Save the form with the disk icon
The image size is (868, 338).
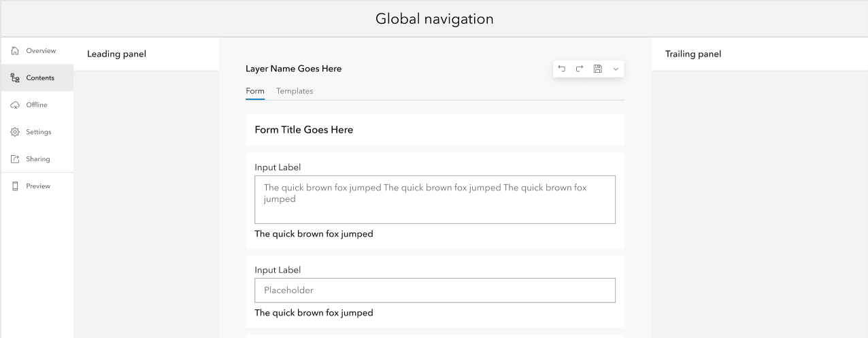pos(598,69)
